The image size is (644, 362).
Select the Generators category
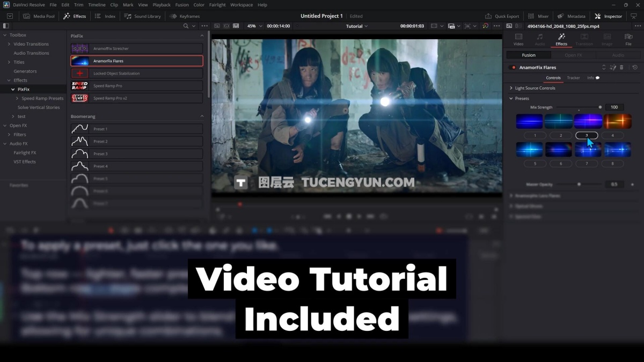tap(25, 71)
